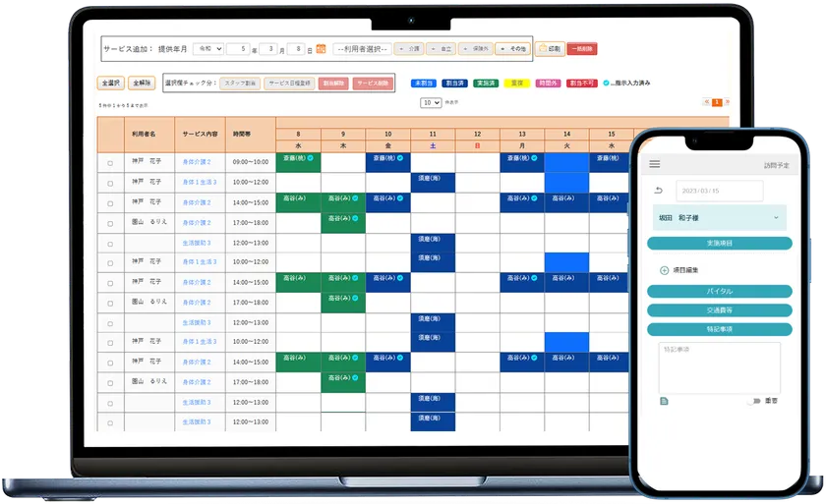Click unassigned light-blue cell in 09:00~10:00 row
This screenshot has width=826, height=504.
tap(566, 162)
